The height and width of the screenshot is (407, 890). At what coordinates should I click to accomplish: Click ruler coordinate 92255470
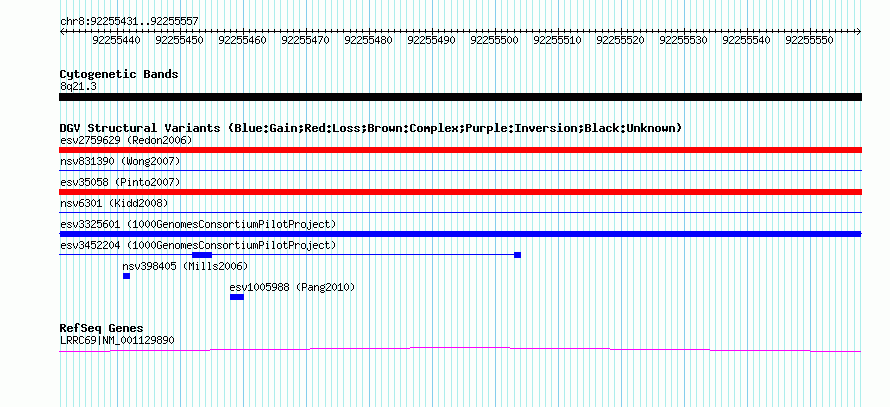[305, 41]
